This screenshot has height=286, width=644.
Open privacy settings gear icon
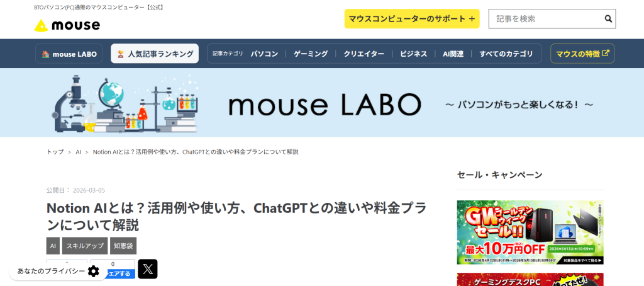point(94,271)
